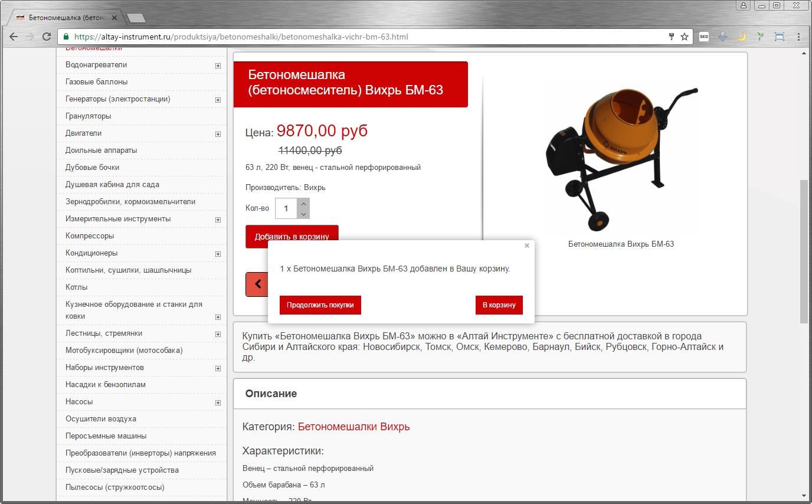Open Дубовые бочки menu item
The height and width of the screenshot is (504, 812).
[x=92, y=168]
